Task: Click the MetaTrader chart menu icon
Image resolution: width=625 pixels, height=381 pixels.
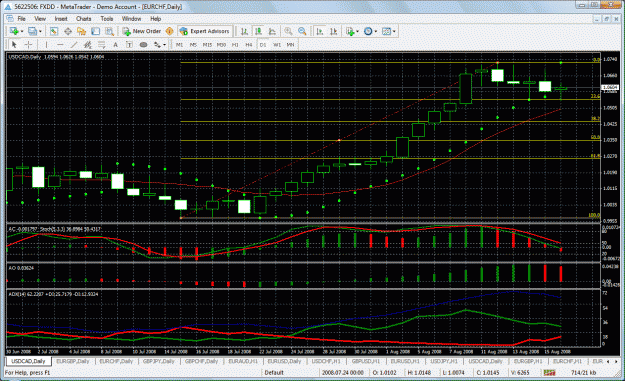Action: pos(9,19)
